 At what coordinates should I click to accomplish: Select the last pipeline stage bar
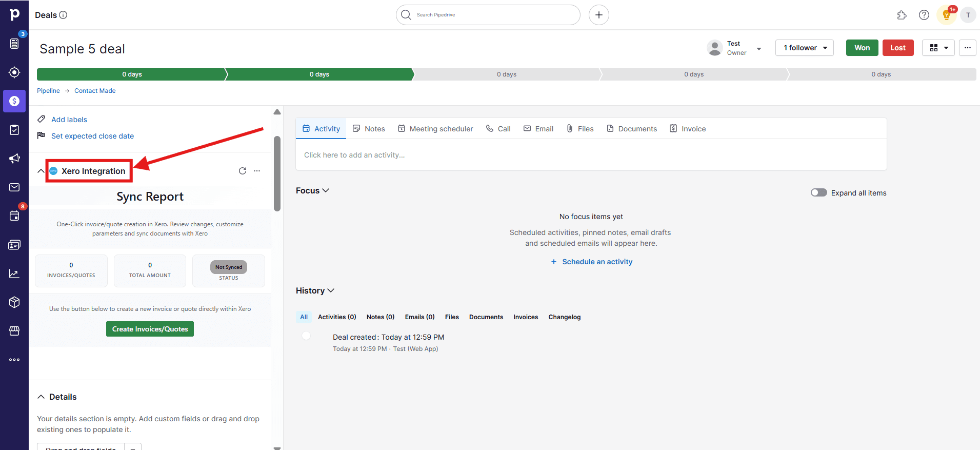882,74
